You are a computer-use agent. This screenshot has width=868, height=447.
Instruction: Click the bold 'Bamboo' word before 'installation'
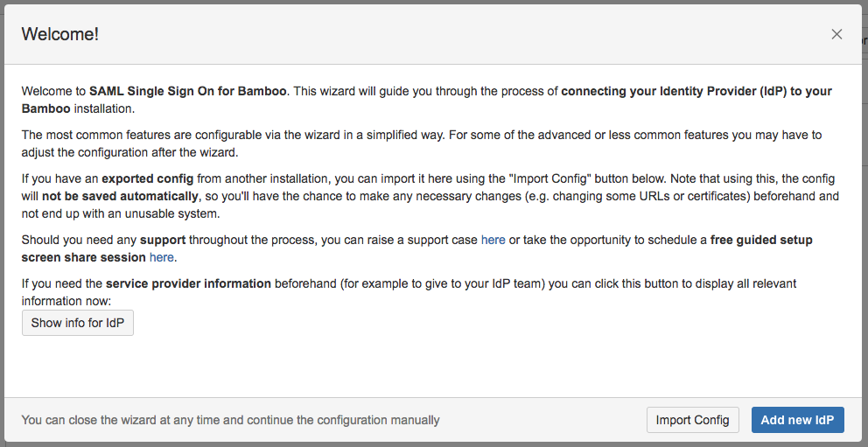pyautogui.click(x=46, y=108)
